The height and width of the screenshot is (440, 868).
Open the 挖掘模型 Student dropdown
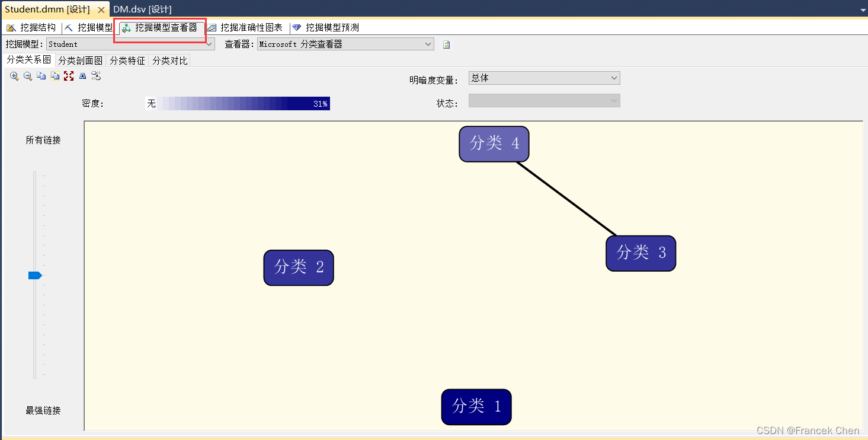click(130, 44)
